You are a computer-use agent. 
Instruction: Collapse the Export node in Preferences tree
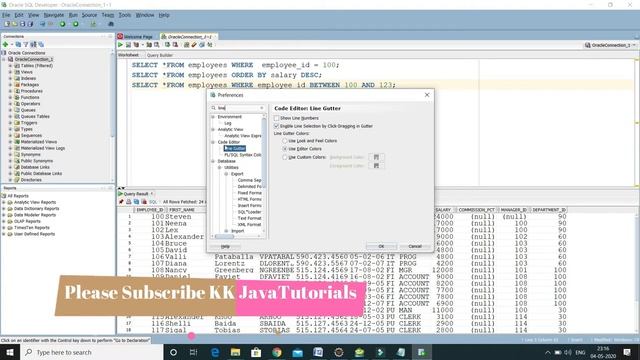click(x=226, y=174)
